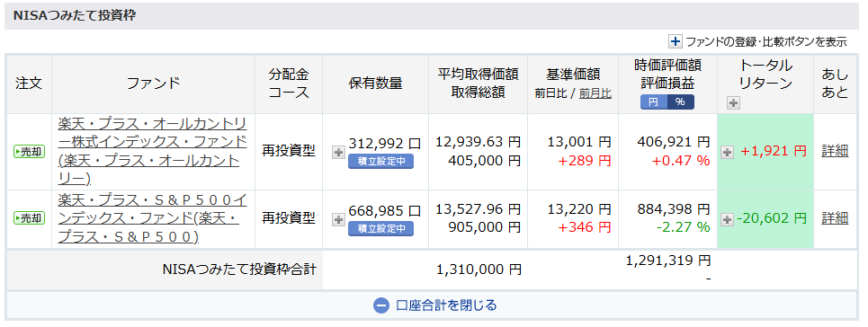The image size is (868, 327).
Task: Expand holdings plus icon next to 668,985 口
Action: 337,220
